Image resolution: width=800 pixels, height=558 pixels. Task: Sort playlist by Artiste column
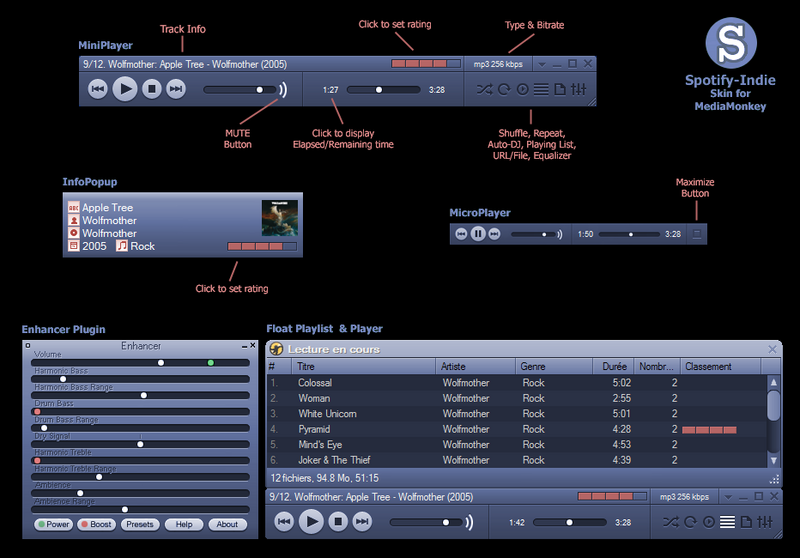[x=476, y=366]
